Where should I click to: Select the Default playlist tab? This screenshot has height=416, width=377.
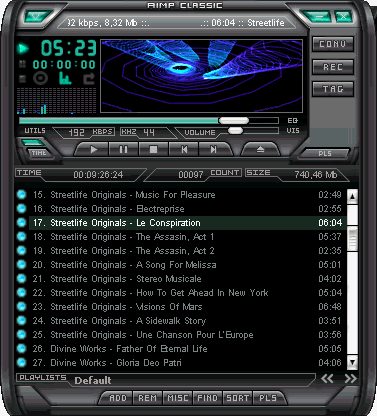pyautogui.click(x=93, y=380)
